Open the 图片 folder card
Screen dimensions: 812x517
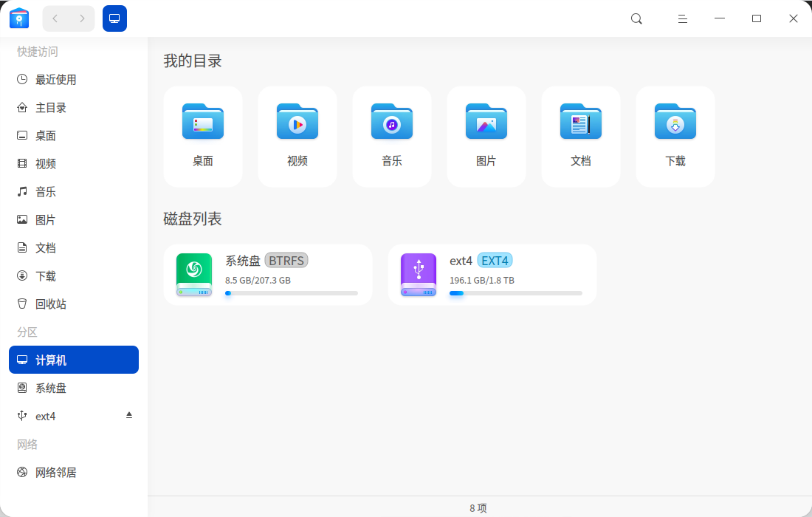486,136
